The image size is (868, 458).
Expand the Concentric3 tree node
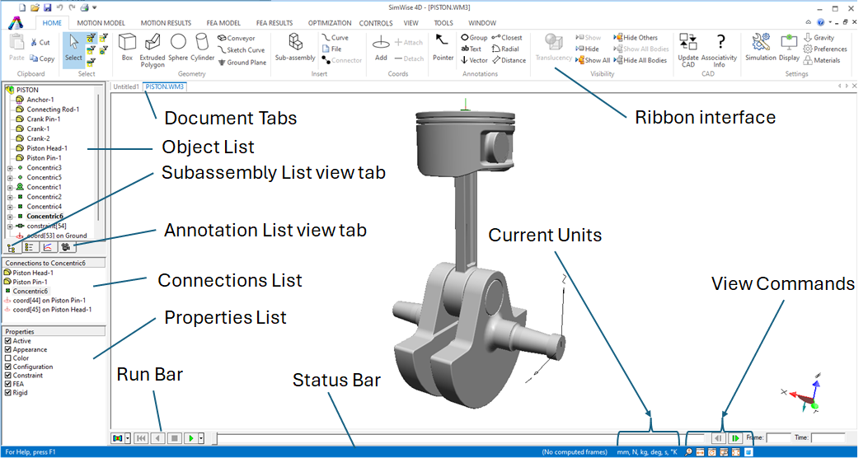[x=9, y=168]
